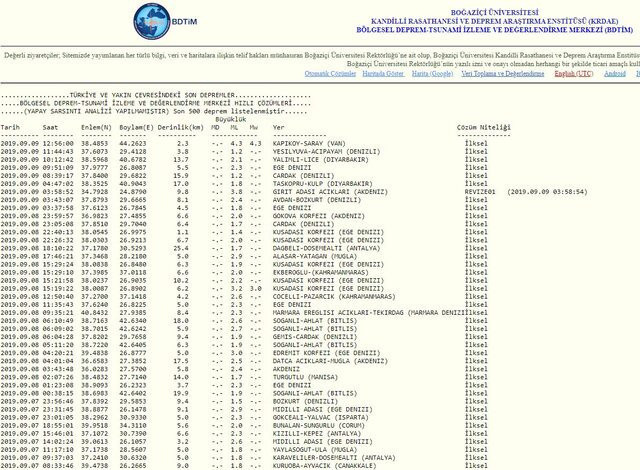This screenshot has height=470, width=640.
Task: Switch to English (UTC) version
Action: pyautogui.click(x=573, y=74)
